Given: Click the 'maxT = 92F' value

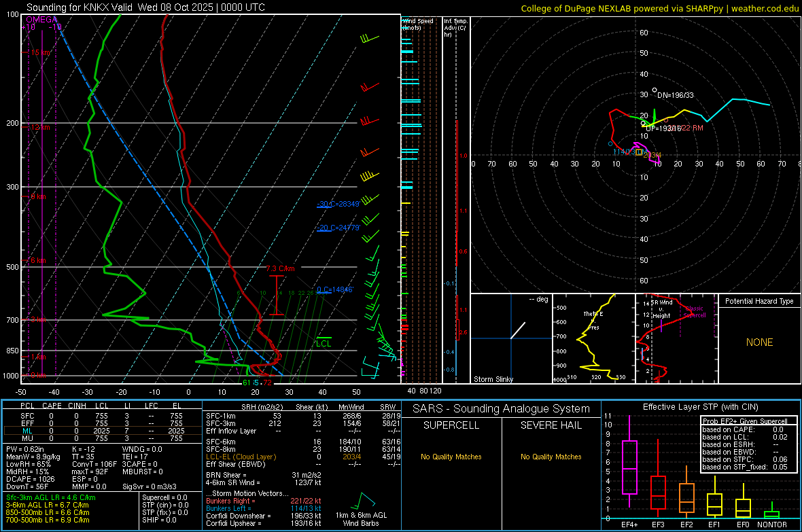Looking at the screenshot, I should 90,472.
